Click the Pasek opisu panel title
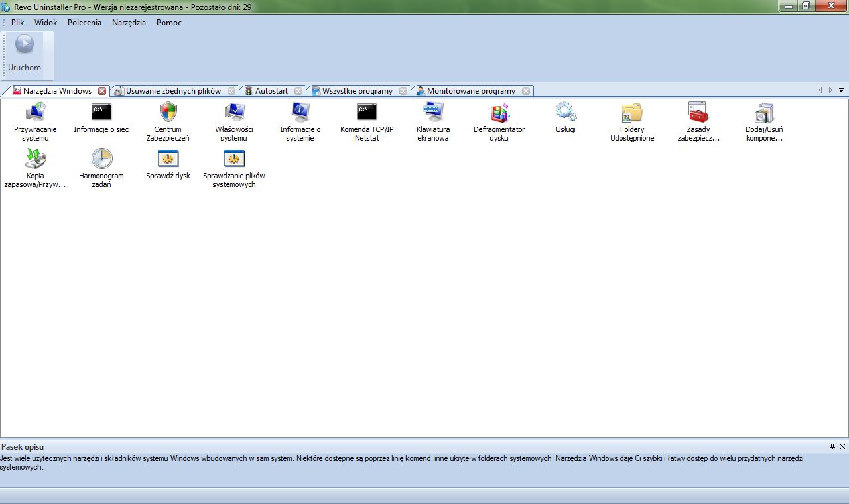This screenshot has width=849, height=504. [23, 447]
